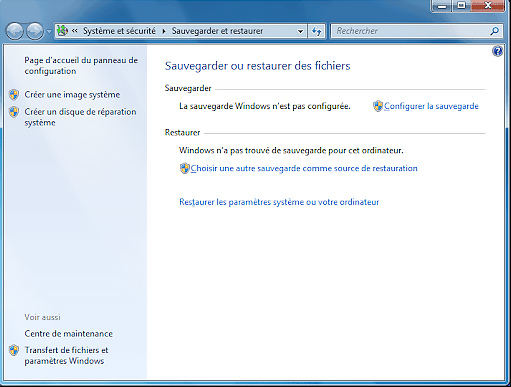
Task: Open Transfert de fichiers et paramètres Windows
Action: 66,355
